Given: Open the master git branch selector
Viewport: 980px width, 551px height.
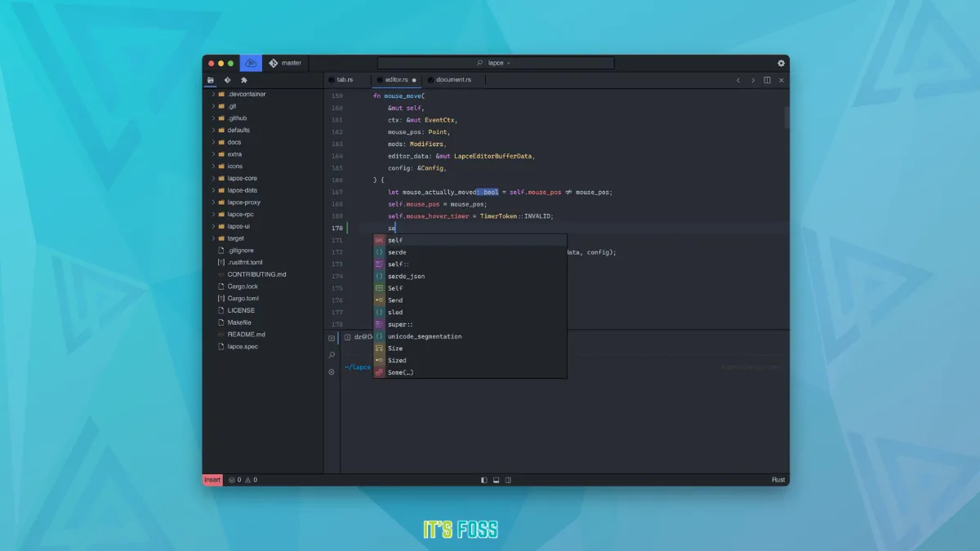Looking at the screenshot, I should click(x=285, y=63).
